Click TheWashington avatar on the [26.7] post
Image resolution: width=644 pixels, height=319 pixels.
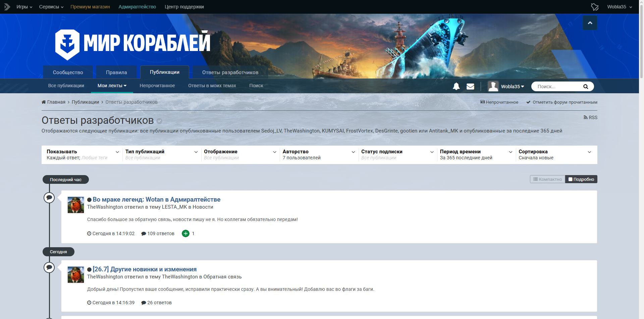click(76, 275)
